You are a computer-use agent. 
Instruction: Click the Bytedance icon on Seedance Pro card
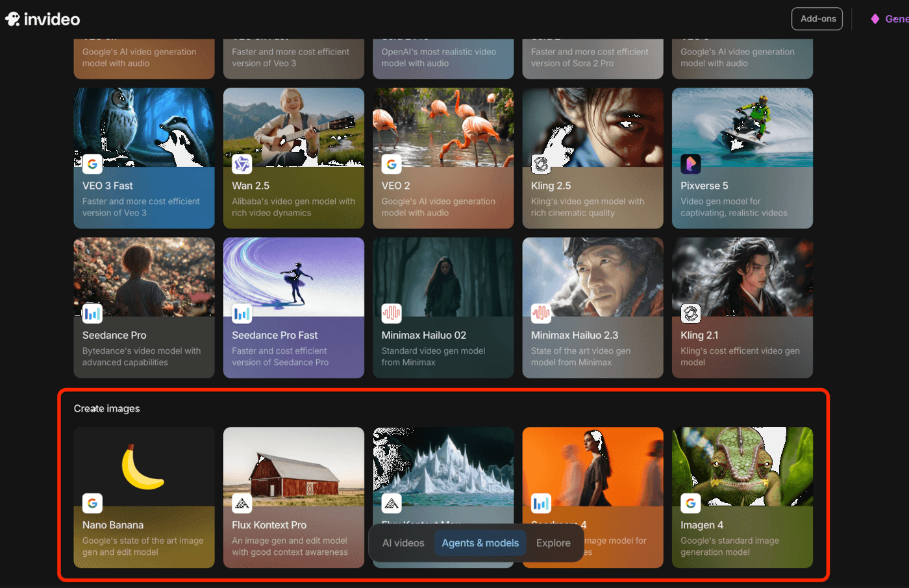coord(92,313)
